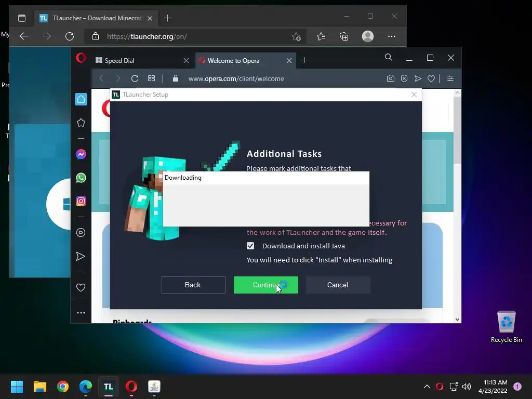532x399 pixels.
Task: Select Recycle Bin desktop icon
Action: click(506, 327)
